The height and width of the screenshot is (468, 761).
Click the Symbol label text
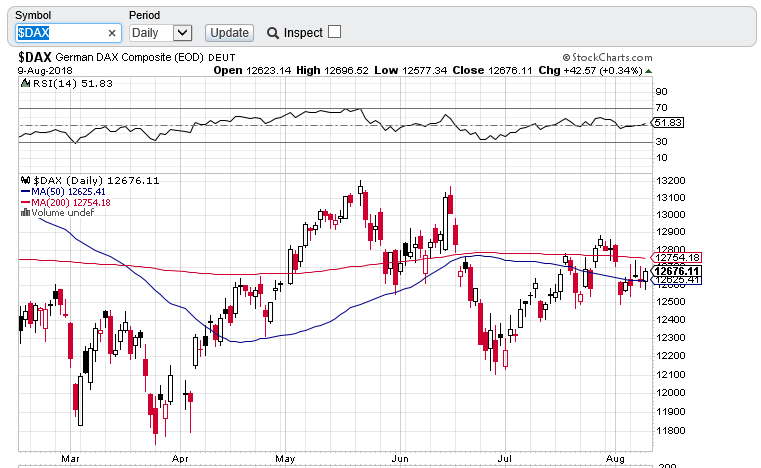click(33, 16)
